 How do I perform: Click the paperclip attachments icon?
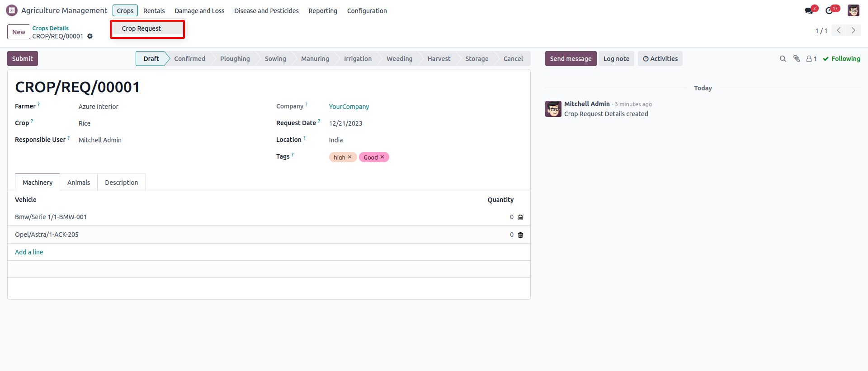(797, 59)
